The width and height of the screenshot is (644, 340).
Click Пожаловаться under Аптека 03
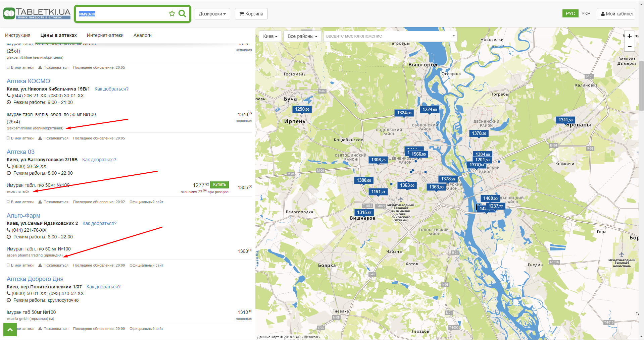pos(53,202)
